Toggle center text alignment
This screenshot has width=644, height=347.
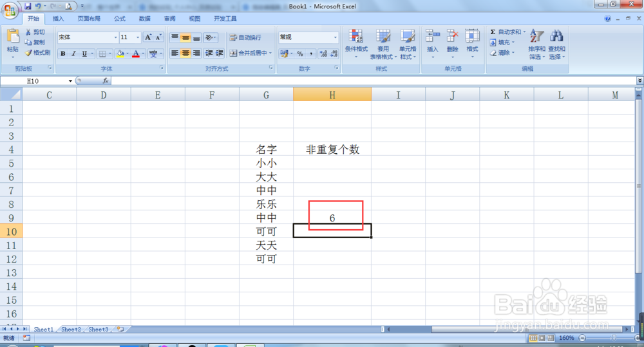(x=185, y=53)
